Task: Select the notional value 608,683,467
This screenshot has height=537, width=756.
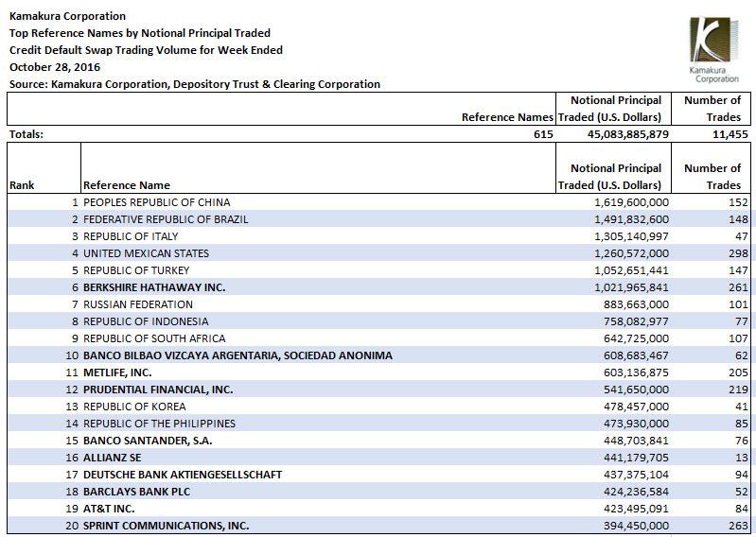Action: pos(637,355)
